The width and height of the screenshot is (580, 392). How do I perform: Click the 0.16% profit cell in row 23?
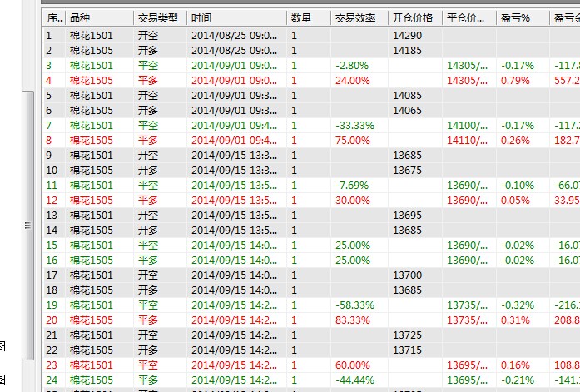point(515,365)
